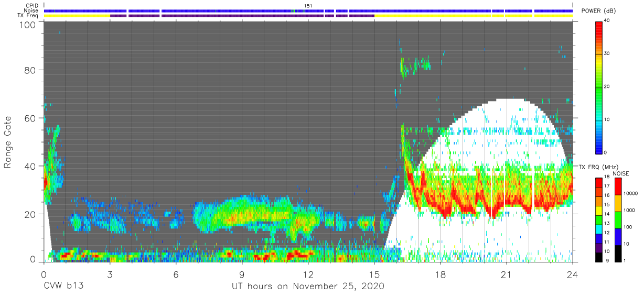Click the POWER (dB) colorbar legend
The width and height of the screenshot is (644, 297).
click(599, 87)
